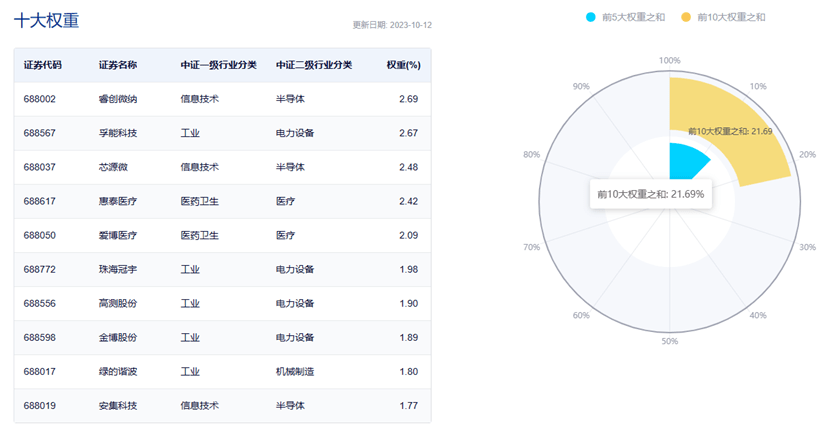Click security code 688002
Image resolution: width=829 pixels, height=428 pixels.
click(x=40, y=99)
